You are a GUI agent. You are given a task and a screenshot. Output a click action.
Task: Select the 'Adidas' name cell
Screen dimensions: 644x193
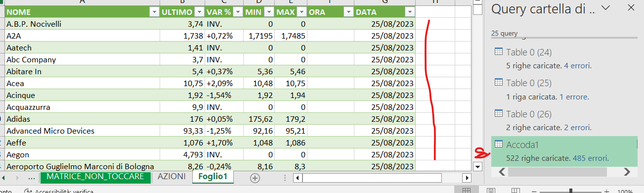(82, 119)
